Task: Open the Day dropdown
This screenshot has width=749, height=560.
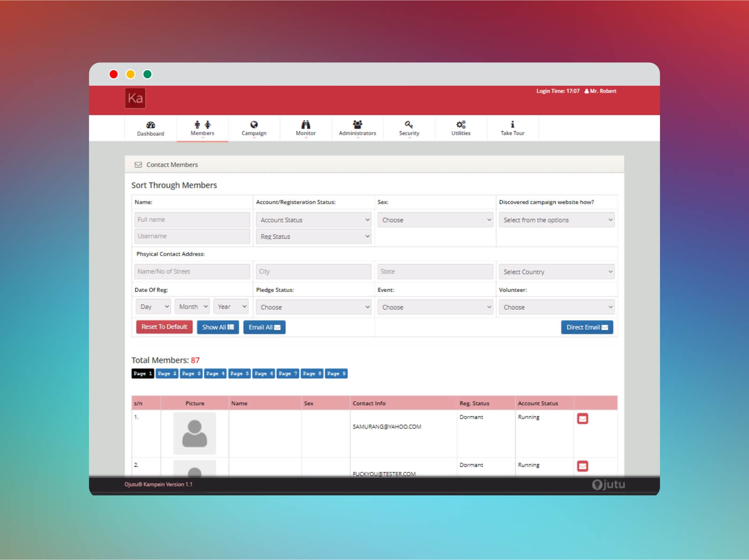Action: (x=153, y=307)
